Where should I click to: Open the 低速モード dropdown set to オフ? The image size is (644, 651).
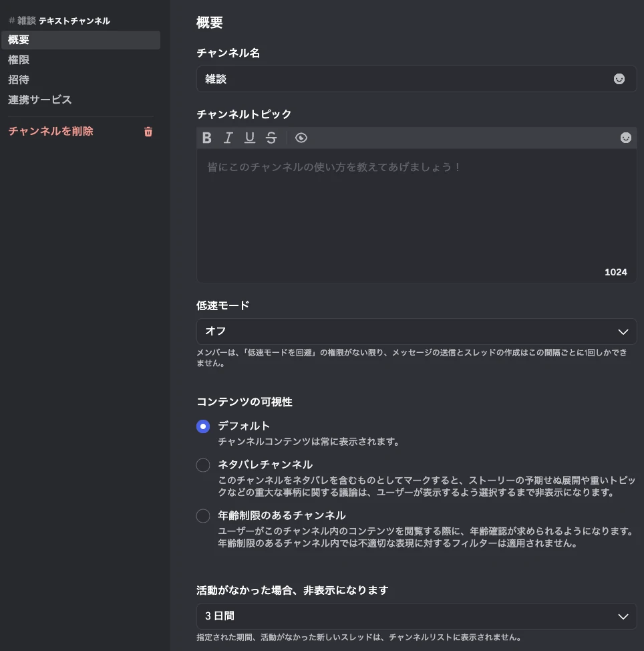[417, 332]
